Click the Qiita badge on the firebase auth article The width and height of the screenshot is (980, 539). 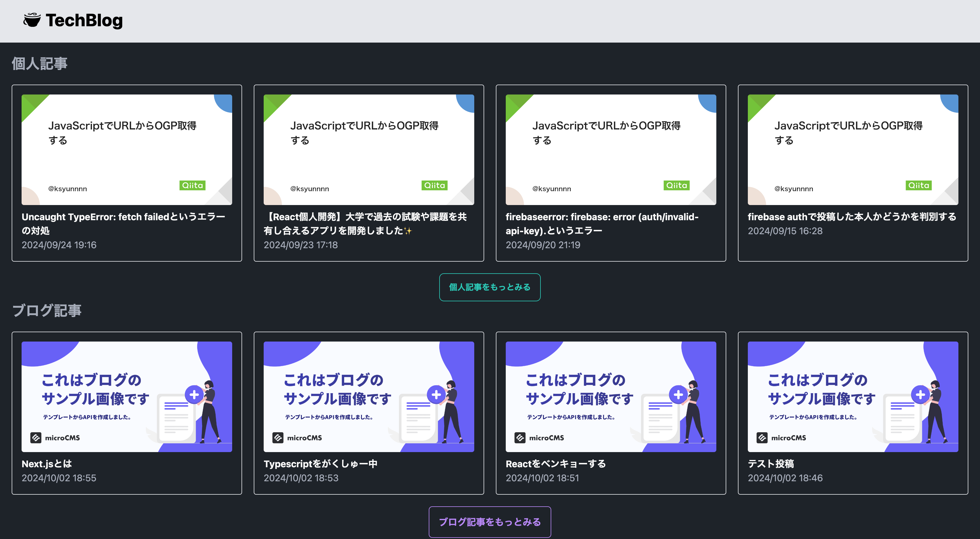click(918, 185)
